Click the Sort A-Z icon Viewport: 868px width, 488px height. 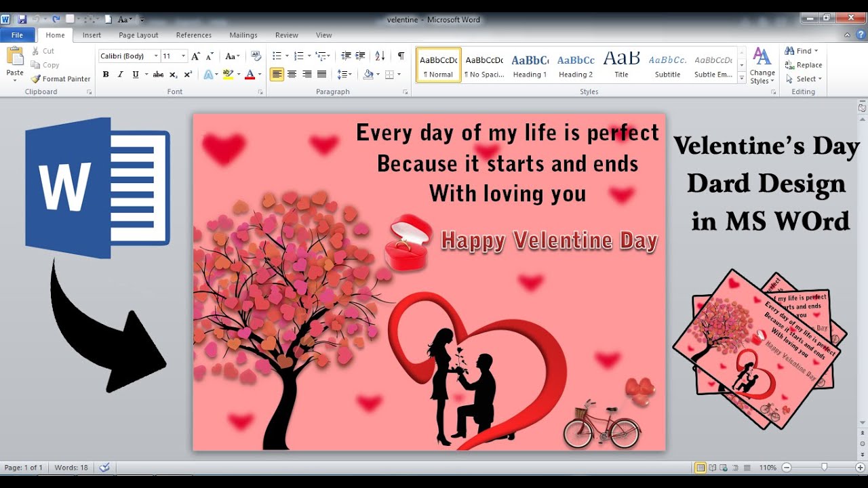point(380,56)
